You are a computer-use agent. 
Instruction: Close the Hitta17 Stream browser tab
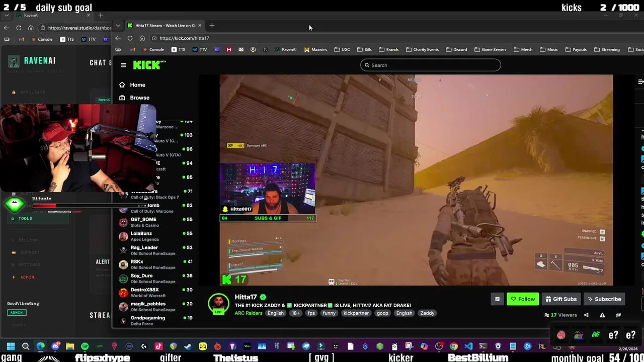(x=200, y=25)
